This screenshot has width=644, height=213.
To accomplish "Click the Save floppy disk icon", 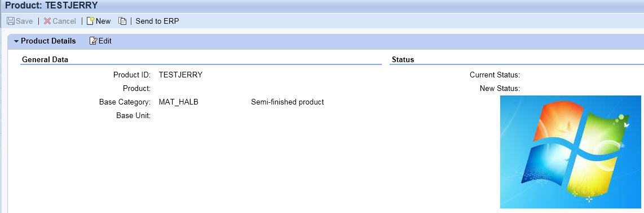I will coord(11,21).
